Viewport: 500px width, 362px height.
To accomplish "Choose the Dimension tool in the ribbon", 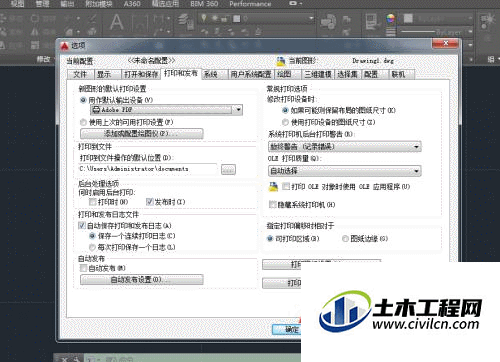I will point(140,23).
